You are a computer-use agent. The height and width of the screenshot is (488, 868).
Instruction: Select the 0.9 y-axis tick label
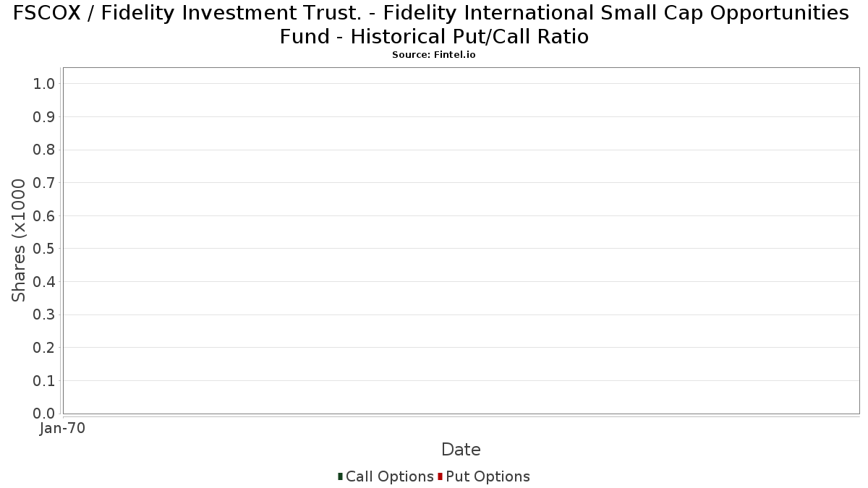click(x=44, y=117)
